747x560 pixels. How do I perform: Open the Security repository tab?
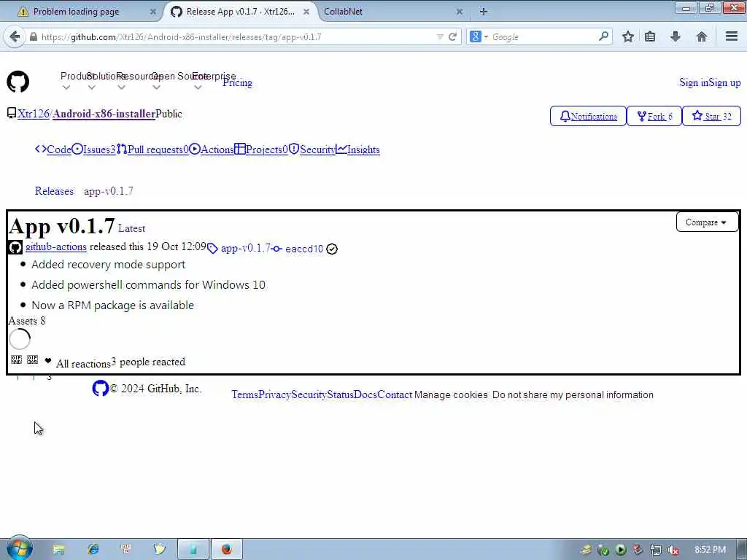click(x=312, y=149)
